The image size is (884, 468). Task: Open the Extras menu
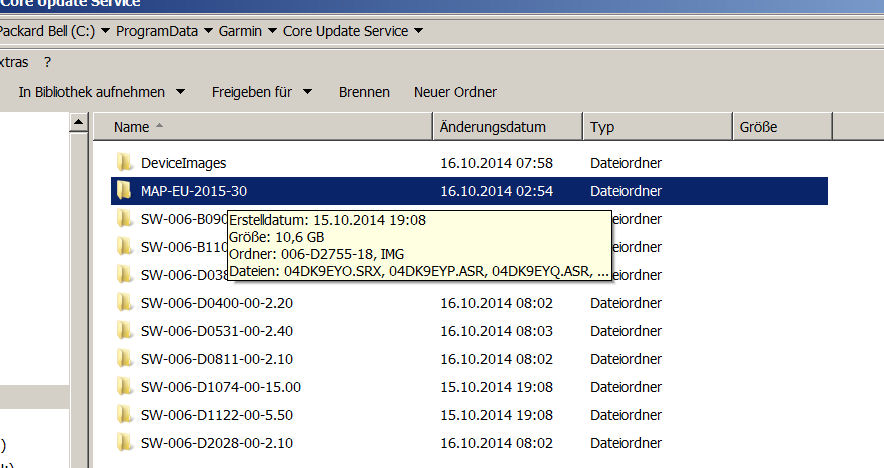click(x=14, y=62)
